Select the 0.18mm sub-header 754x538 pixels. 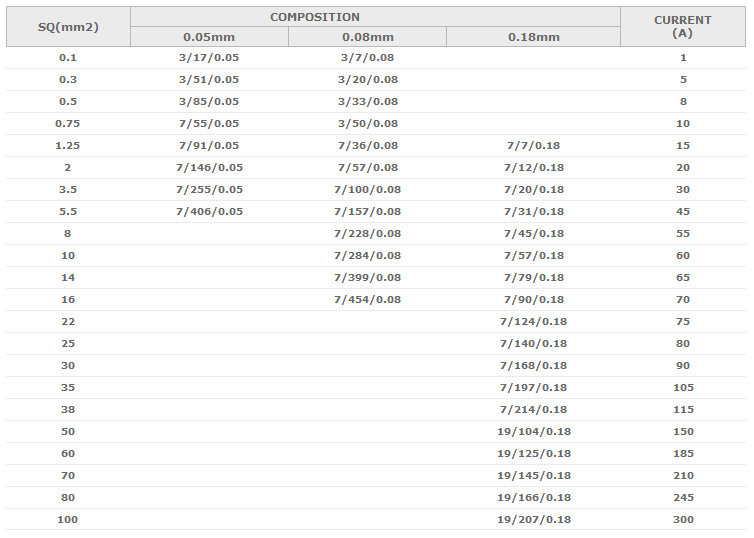534,37
